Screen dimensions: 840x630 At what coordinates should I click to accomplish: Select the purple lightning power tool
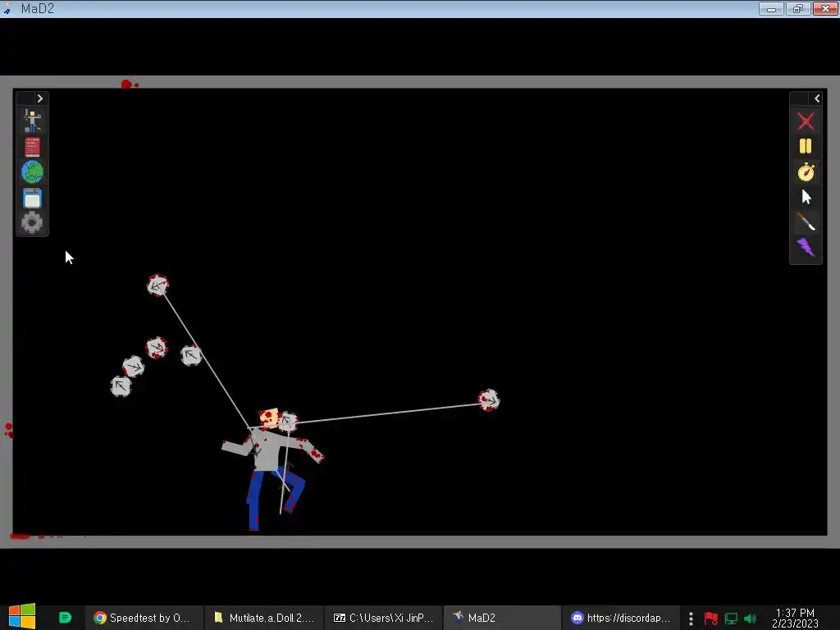pos(806,247)
